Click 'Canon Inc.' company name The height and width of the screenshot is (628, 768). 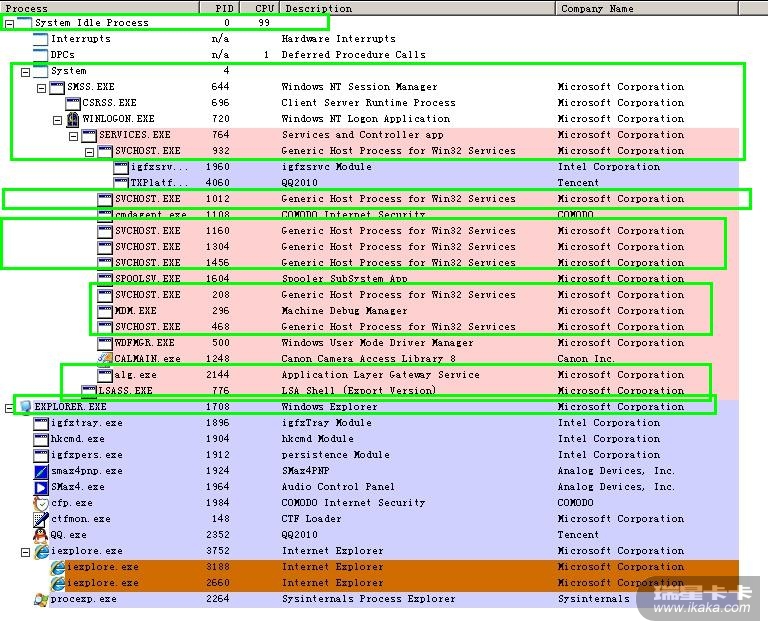[x=586, y=359]
